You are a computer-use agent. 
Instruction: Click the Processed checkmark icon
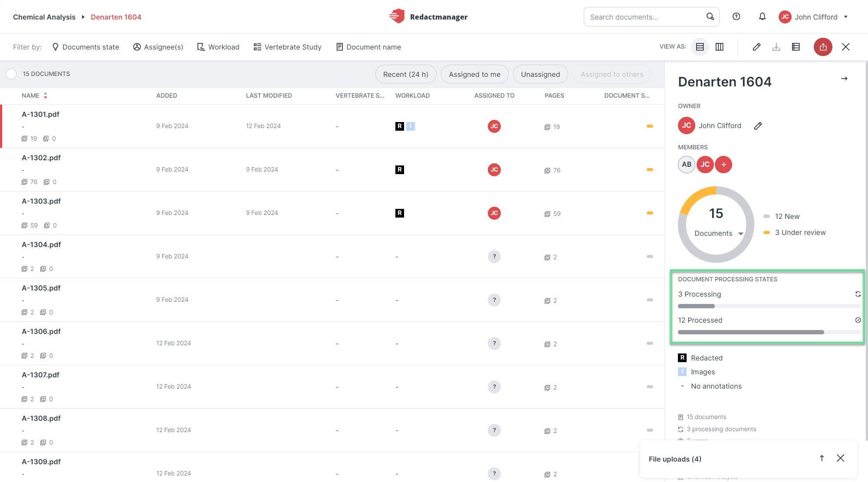858,320
